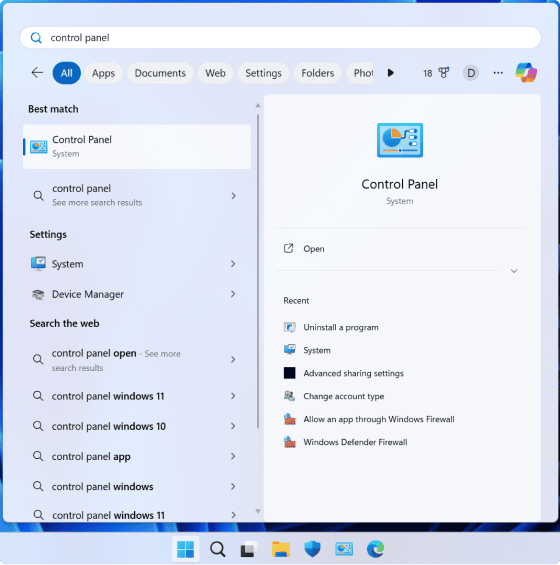Screen dimensions: 560x565
Task: Switch to the partially shown Photos tab
Action: 360,73
